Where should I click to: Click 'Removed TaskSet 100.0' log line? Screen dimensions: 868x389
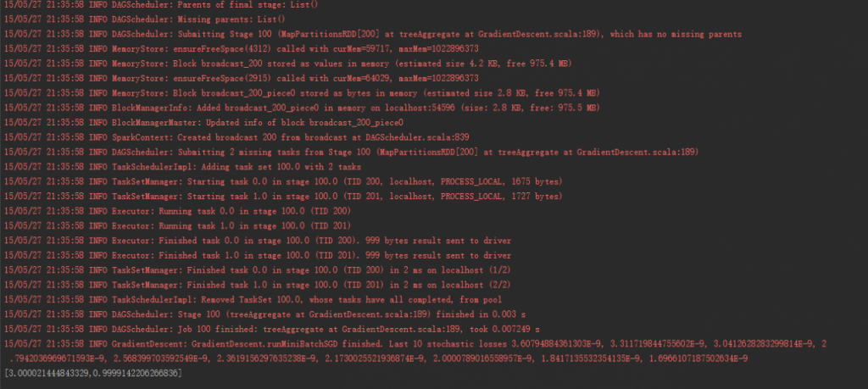tap(253, 299)
